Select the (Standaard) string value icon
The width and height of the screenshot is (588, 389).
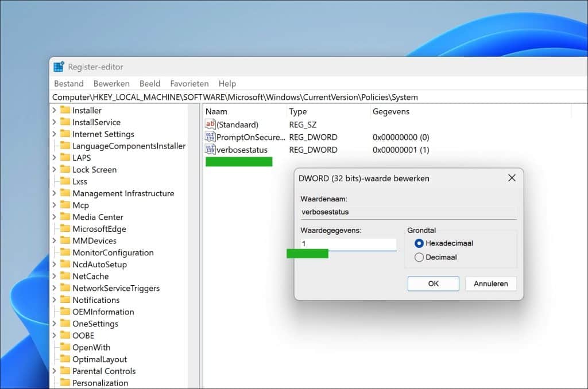[210, 125]
